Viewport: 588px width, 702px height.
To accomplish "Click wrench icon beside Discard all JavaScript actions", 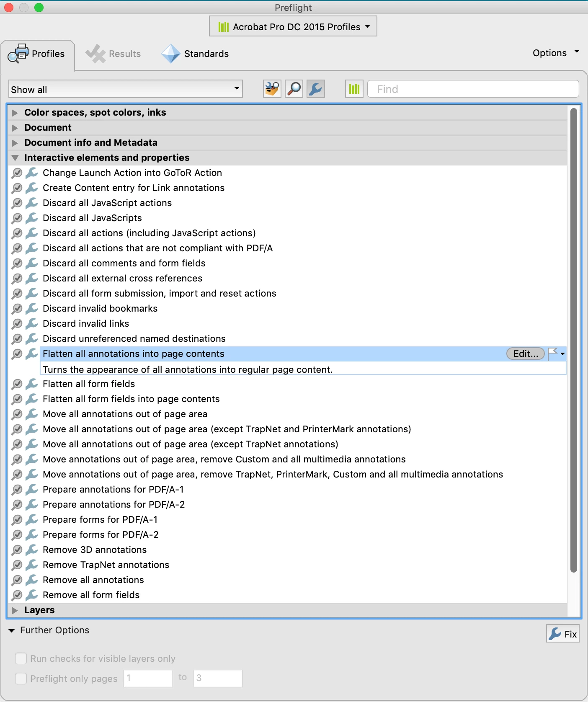I will click(x=32, y=203).
